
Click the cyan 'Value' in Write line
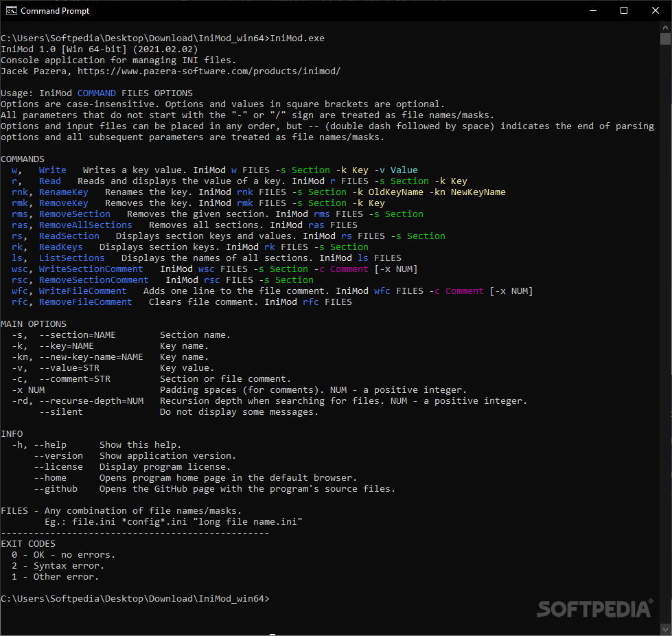tap(404, 170)
